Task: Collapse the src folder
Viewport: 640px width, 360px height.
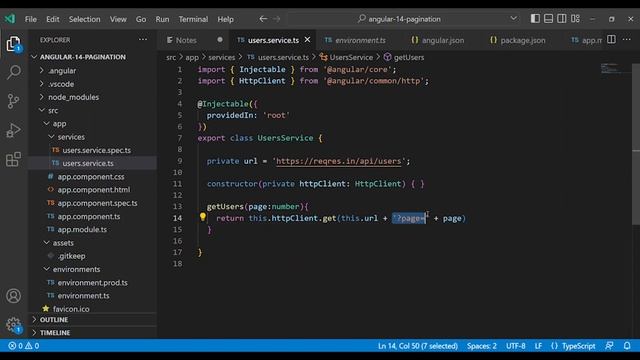Action: (92, 110)
